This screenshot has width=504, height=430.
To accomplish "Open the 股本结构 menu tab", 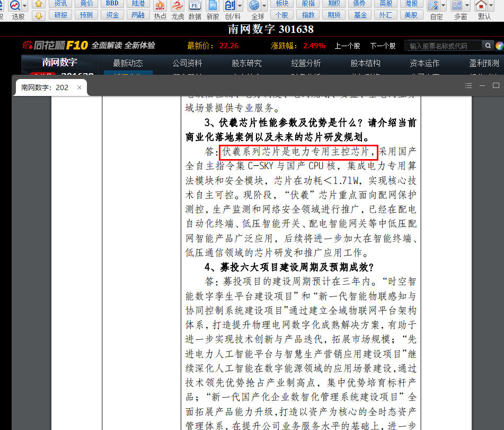I will coord(366,63).
